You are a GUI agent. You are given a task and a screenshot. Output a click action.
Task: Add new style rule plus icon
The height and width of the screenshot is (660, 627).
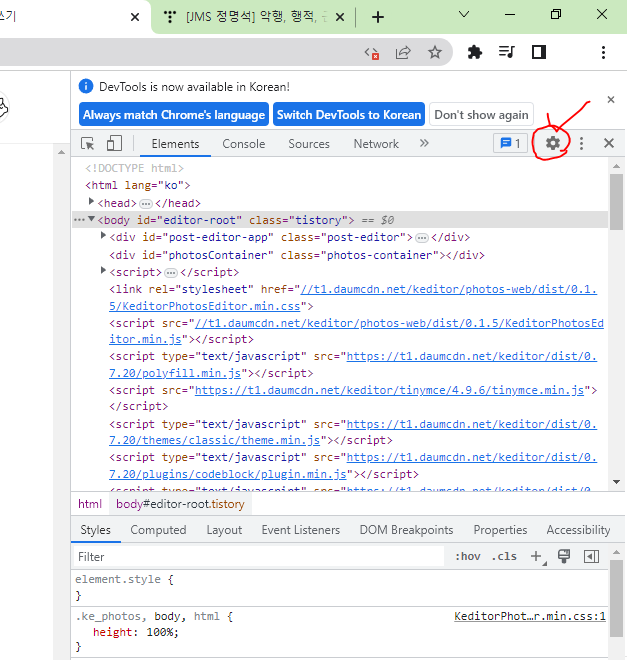[x=537, y=556]
